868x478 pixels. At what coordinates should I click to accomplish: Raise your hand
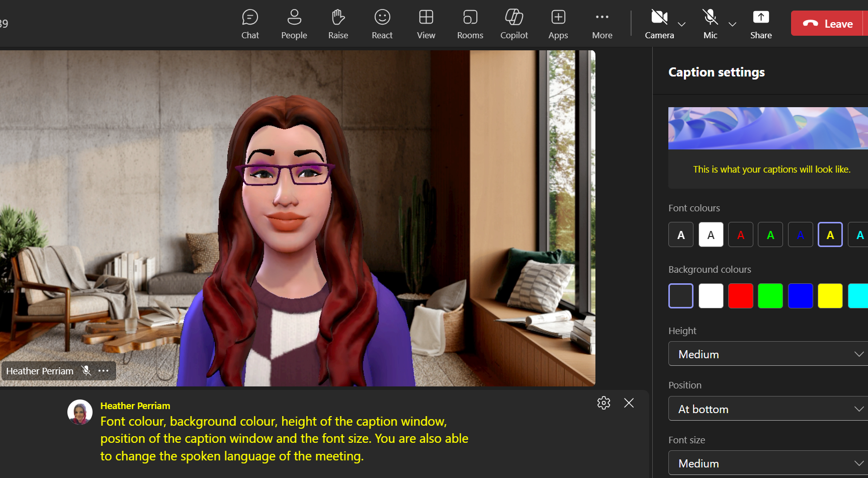pyautogui.click(x=337, y=23)
